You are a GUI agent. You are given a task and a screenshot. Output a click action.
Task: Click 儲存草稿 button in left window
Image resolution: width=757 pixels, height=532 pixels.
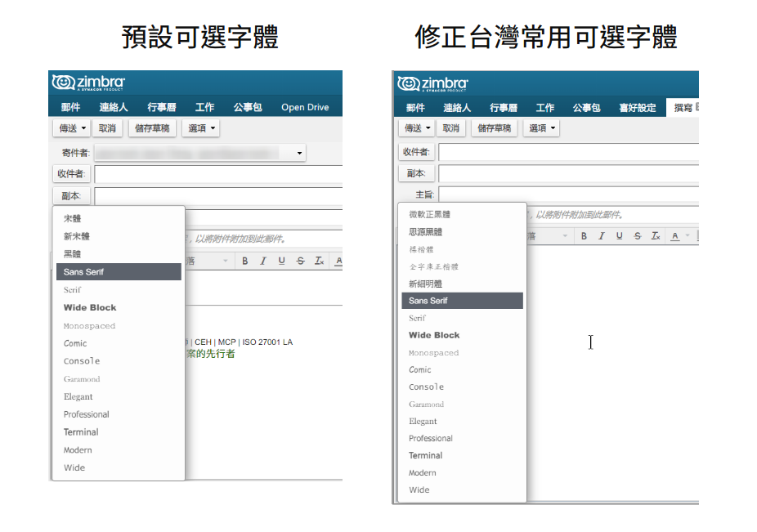(x=152, y=128)
